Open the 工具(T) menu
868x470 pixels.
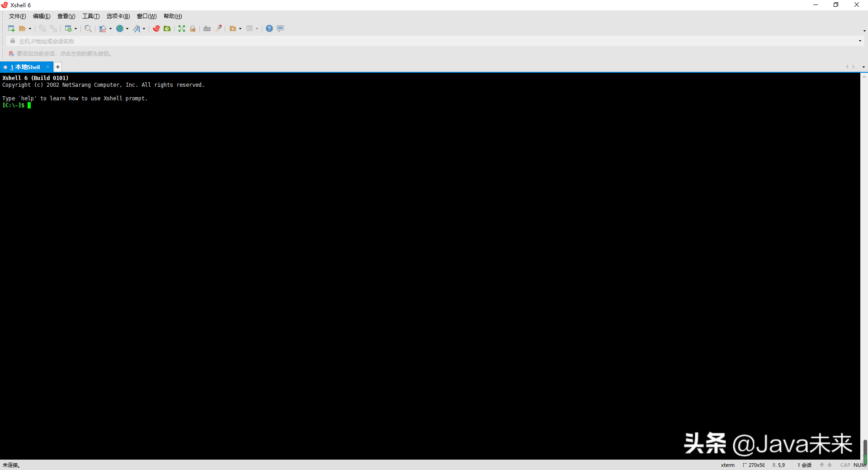(x=91, y=16)
